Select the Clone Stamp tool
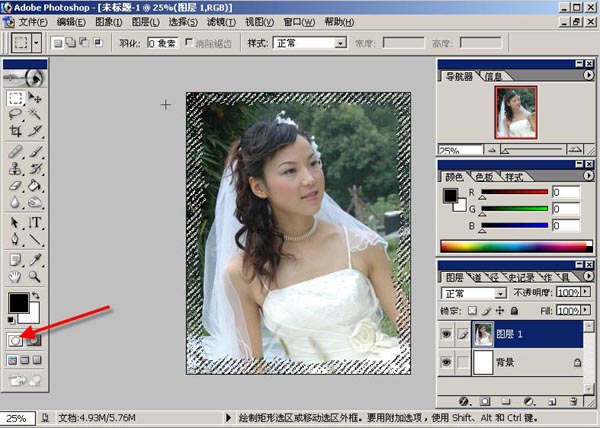600x428 pixels. pyautogui.click(x=15, y=168)
